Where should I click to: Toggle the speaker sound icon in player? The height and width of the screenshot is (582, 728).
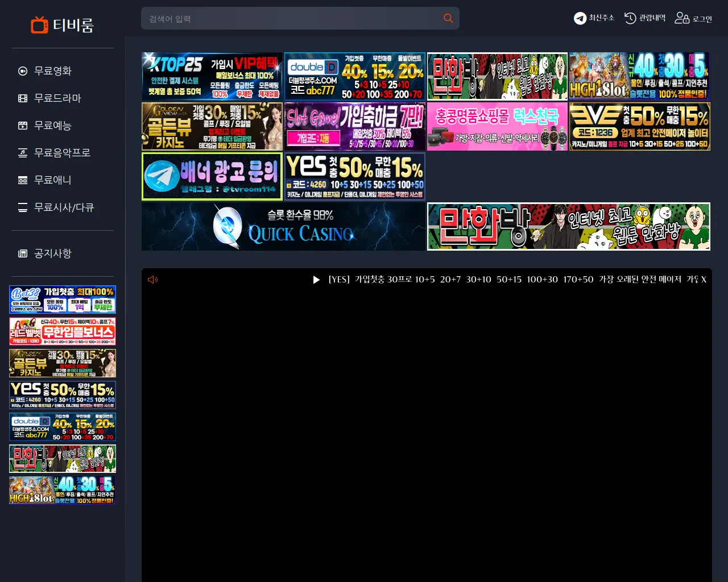(x=152, y=280)
